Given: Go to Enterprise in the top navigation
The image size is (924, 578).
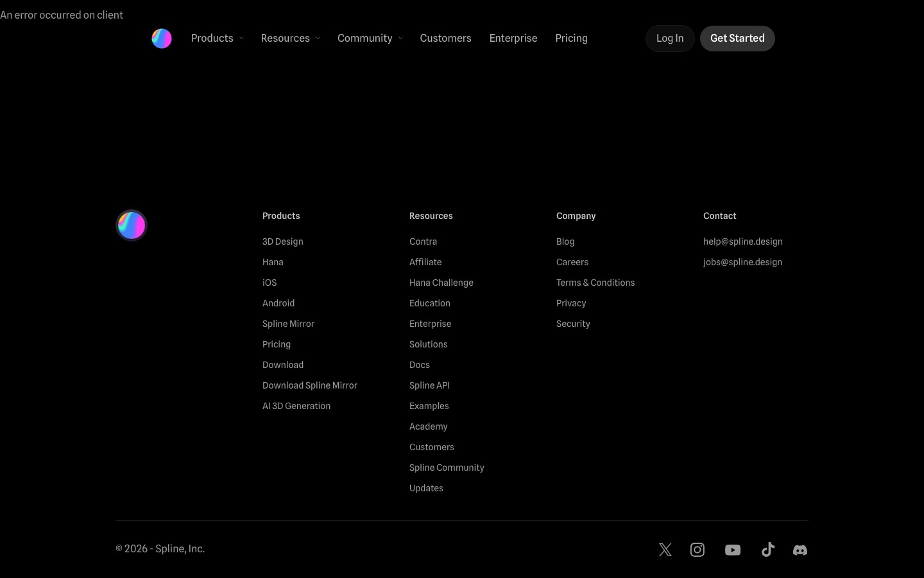Looking at the screenshot, I should tap(513, 39).
